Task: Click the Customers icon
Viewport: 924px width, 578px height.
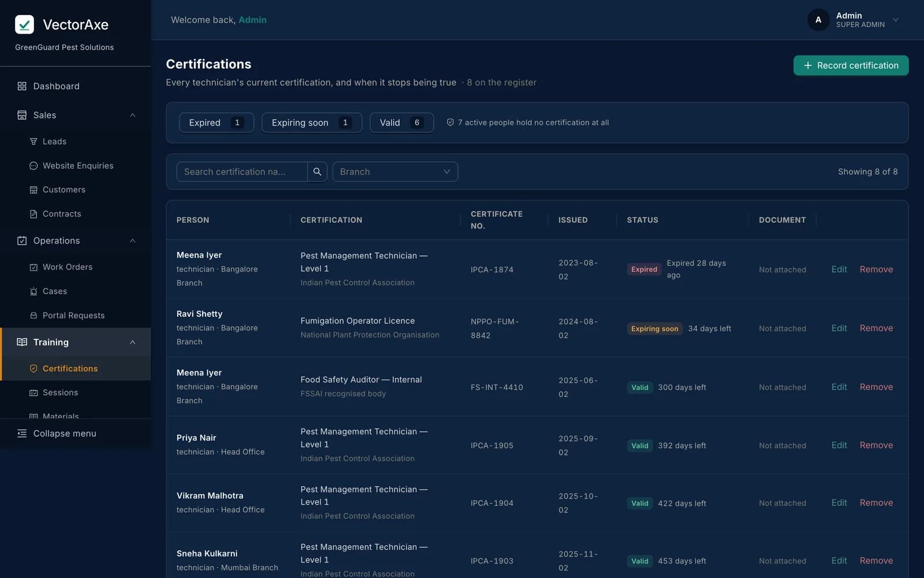Action: pos(33,190)
